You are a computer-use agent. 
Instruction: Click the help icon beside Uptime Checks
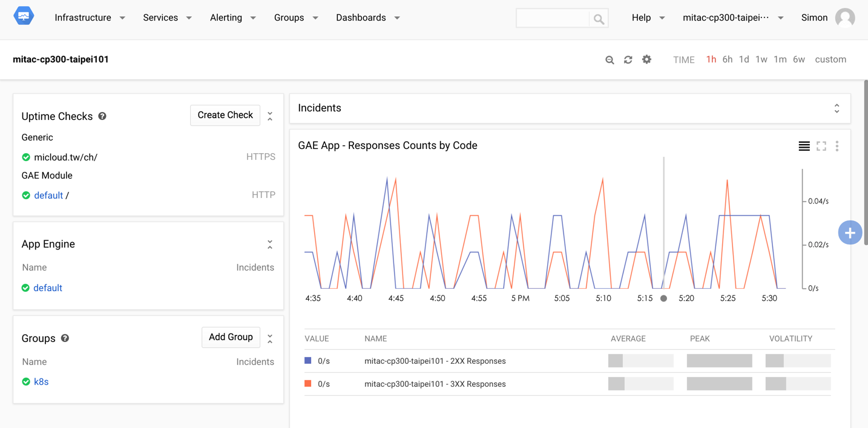102,116
